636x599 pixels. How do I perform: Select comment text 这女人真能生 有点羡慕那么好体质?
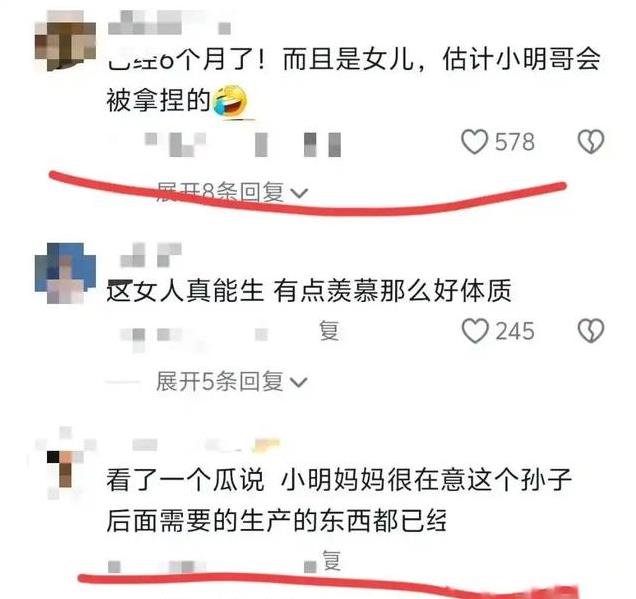(x=309, y=291)
